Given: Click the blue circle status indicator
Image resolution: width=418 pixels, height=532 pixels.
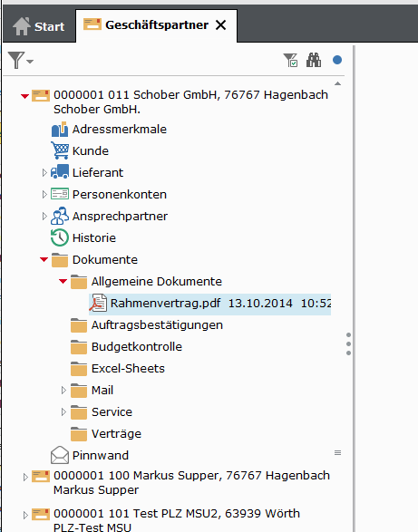Looking at the screenshot, I should pyautogui.click(x=337, y=60).
